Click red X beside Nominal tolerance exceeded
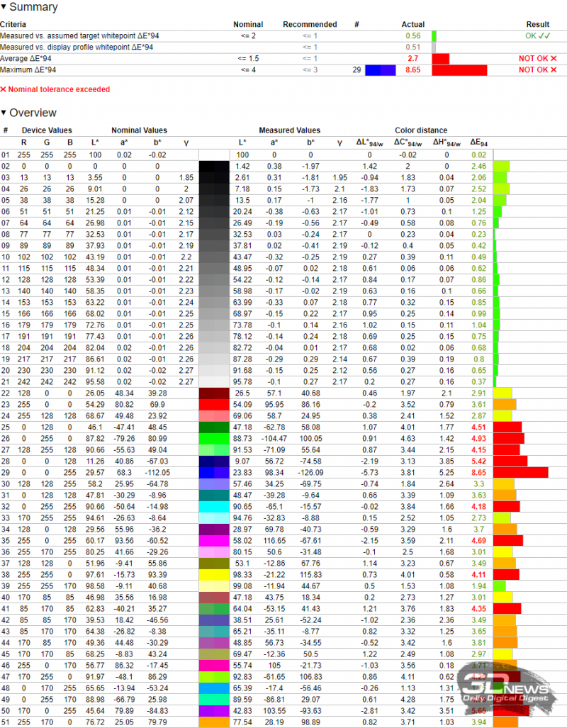 click(3, 89)
